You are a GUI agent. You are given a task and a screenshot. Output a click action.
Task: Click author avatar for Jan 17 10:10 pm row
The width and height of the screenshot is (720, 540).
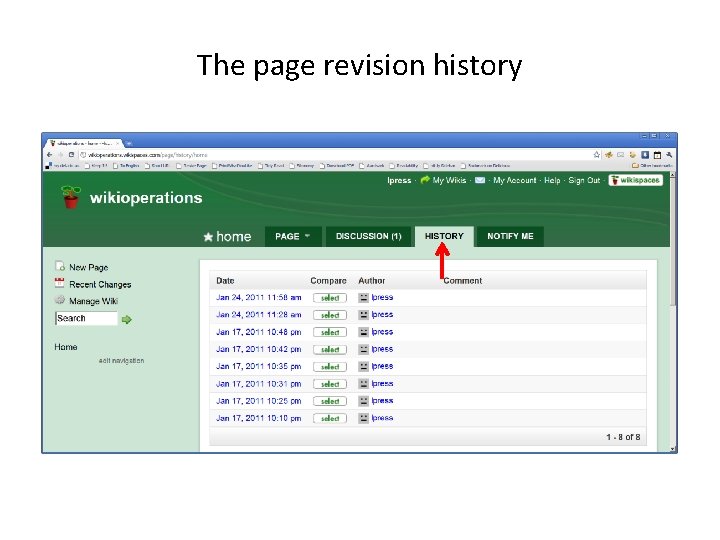click(363, 418)
